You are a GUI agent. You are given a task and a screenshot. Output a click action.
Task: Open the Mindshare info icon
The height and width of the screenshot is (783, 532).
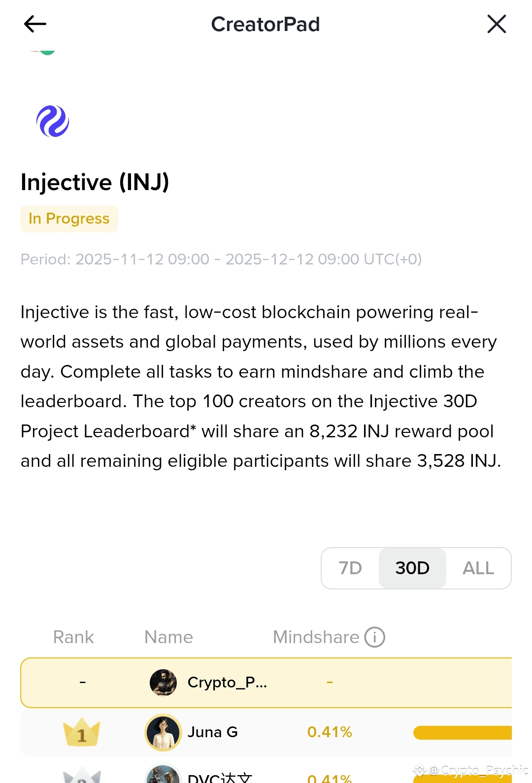(374, 637)
